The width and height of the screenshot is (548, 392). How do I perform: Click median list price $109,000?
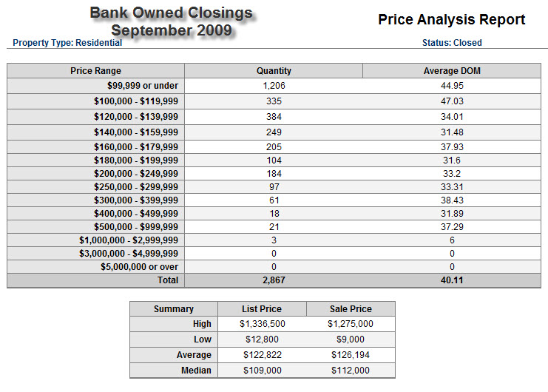click(262, 371)
